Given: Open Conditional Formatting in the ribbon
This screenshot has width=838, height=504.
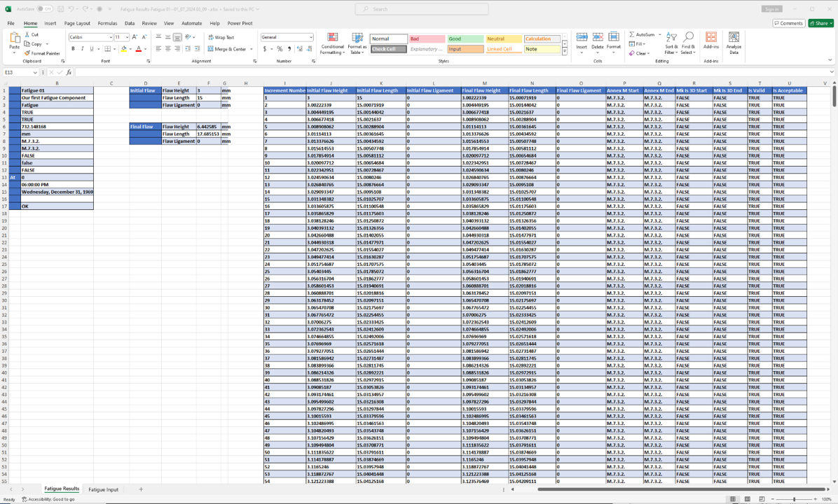Looking at the screenshot, I should click(x=332, y=43).
